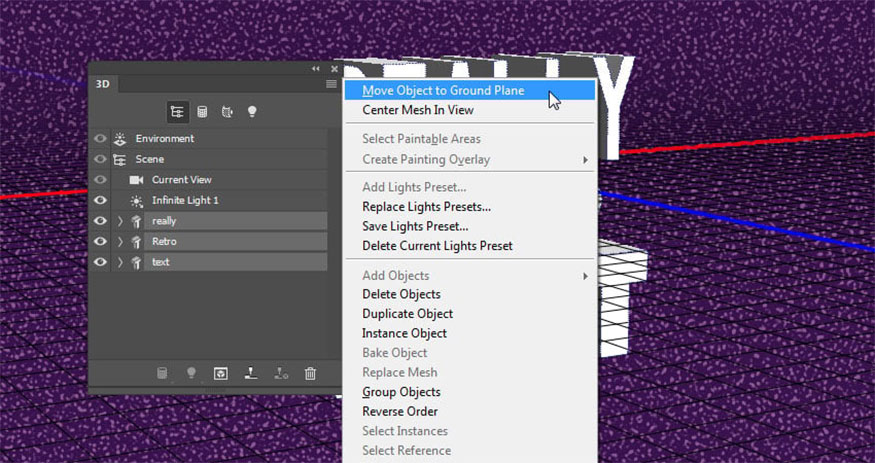Expand the 'Retro' mesh chevron
Screen dimensions: 875x463
(x=120, y=242)
